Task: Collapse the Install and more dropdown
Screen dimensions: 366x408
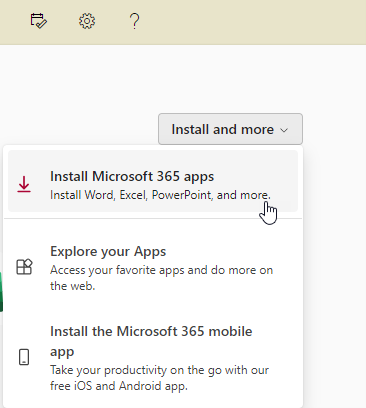Action: tap(230, 129)
